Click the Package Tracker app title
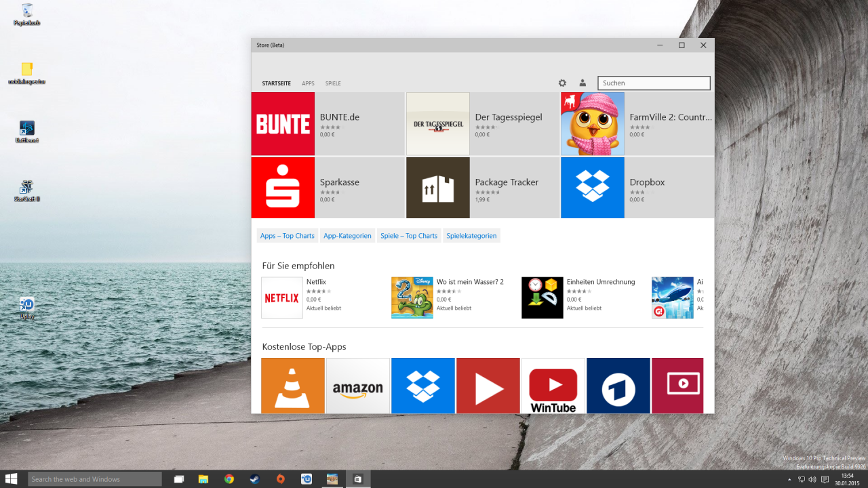 (507, 182)
